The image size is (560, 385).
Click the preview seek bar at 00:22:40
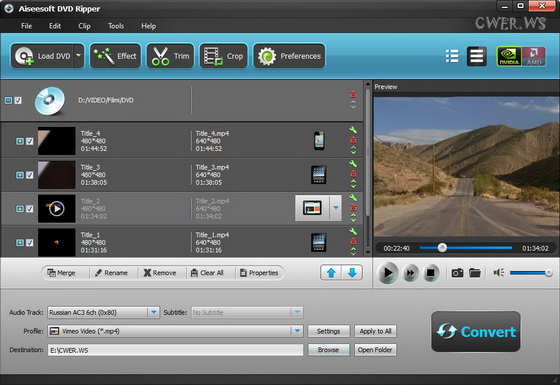click(442, 248)
